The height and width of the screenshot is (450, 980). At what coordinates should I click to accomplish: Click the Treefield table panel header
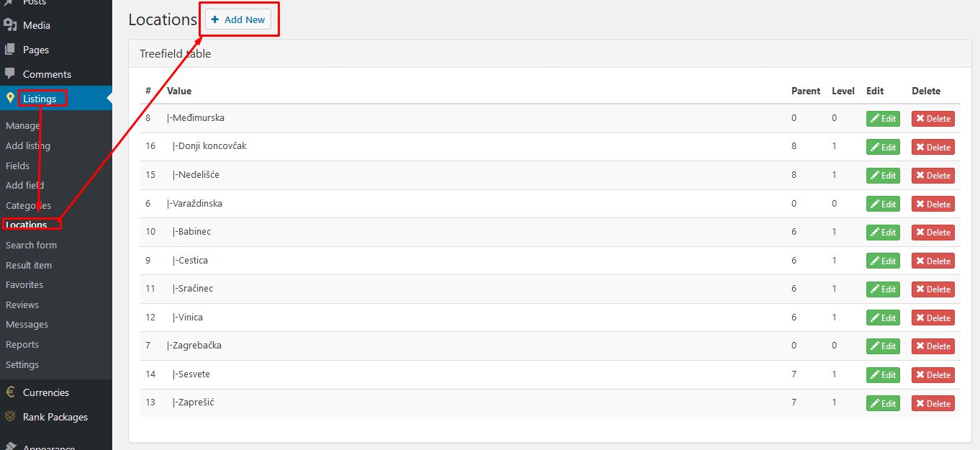click(176, 54)
